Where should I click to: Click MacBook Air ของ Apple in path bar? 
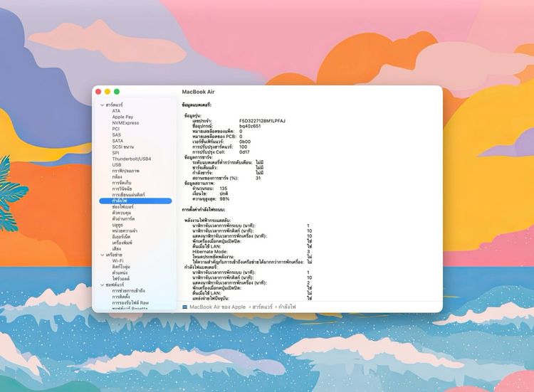pos(217,307)
